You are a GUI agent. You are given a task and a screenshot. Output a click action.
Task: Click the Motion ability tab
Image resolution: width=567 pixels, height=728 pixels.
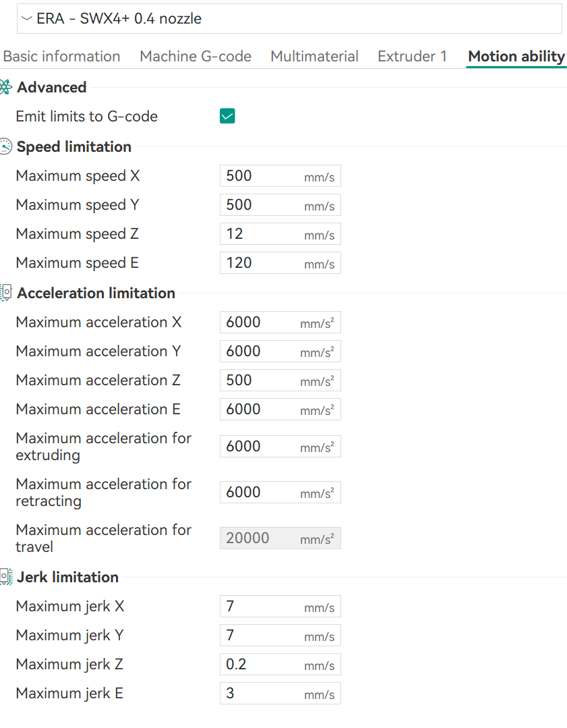(x=516, y=57)
